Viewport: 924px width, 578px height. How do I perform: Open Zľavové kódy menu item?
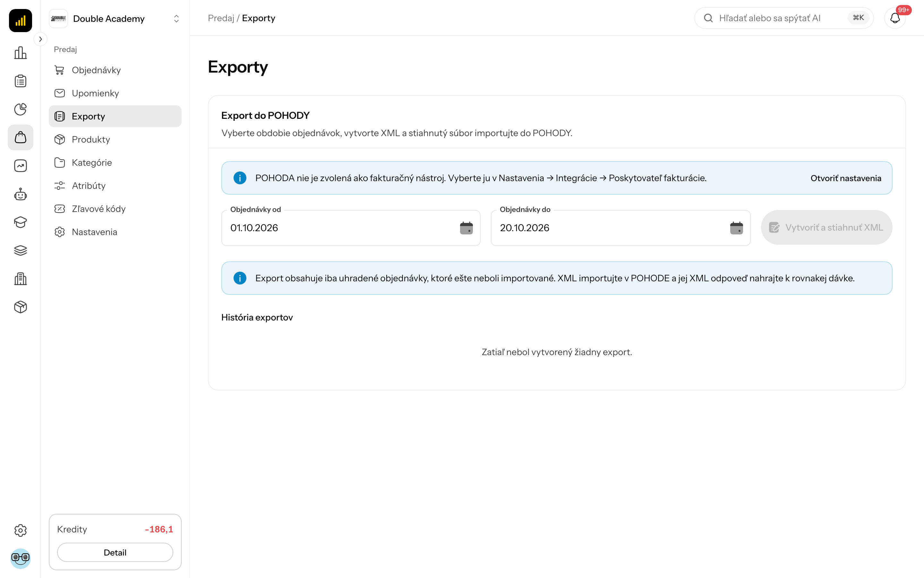pos(115,209)
